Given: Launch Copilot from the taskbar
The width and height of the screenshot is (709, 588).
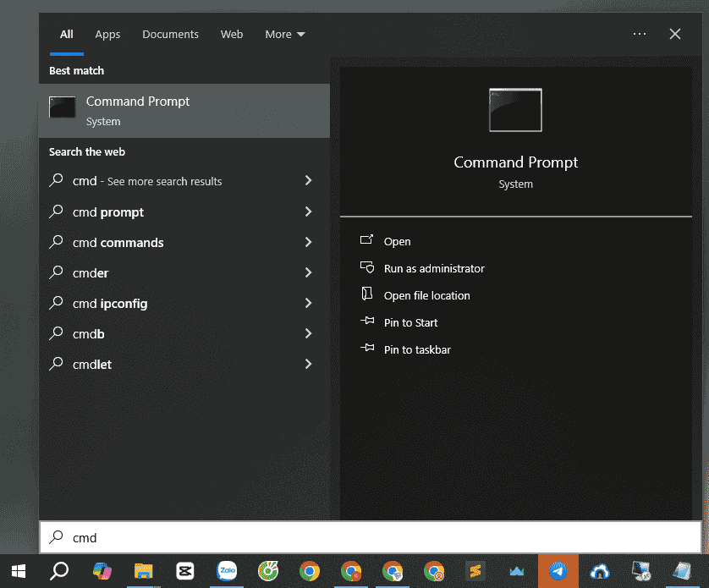Looking at the screenshot, I should pos(102,571).
